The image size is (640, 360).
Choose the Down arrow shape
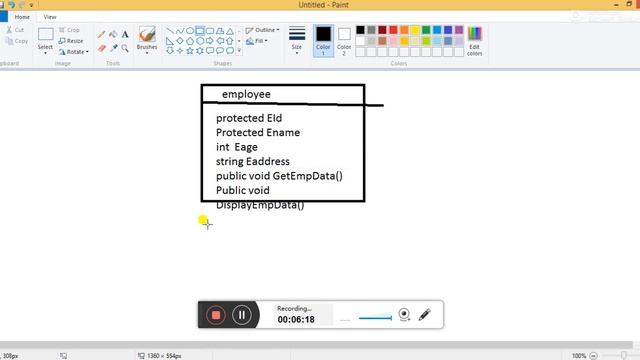coord(170,51)
